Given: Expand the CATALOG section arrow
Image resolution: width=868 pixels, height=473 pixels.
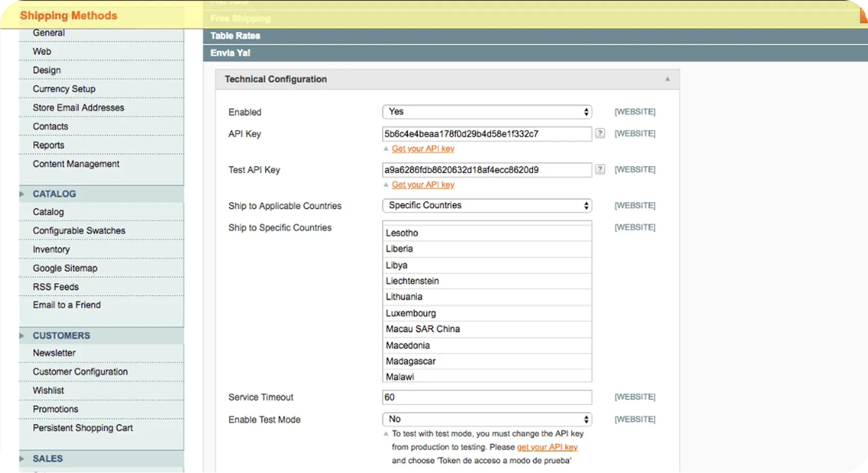Looking at the screenshot, I should pos(22,194).
